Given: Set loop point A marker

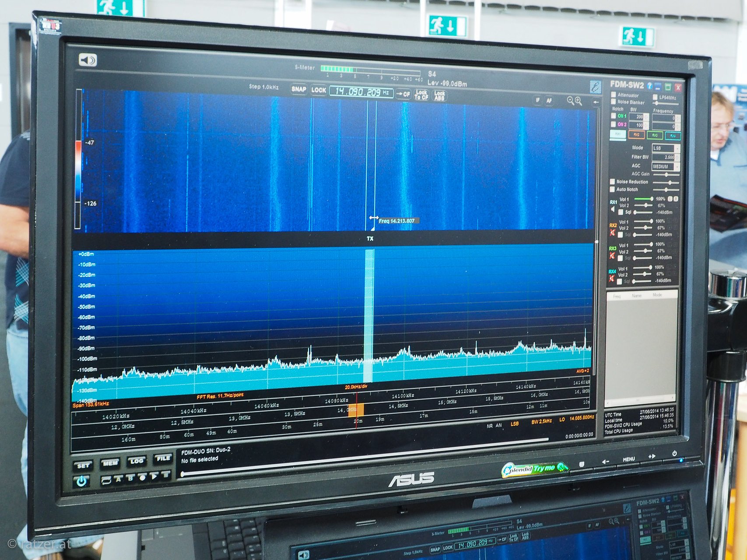Looking at the screenshot, I should click(x=118, y=479).
